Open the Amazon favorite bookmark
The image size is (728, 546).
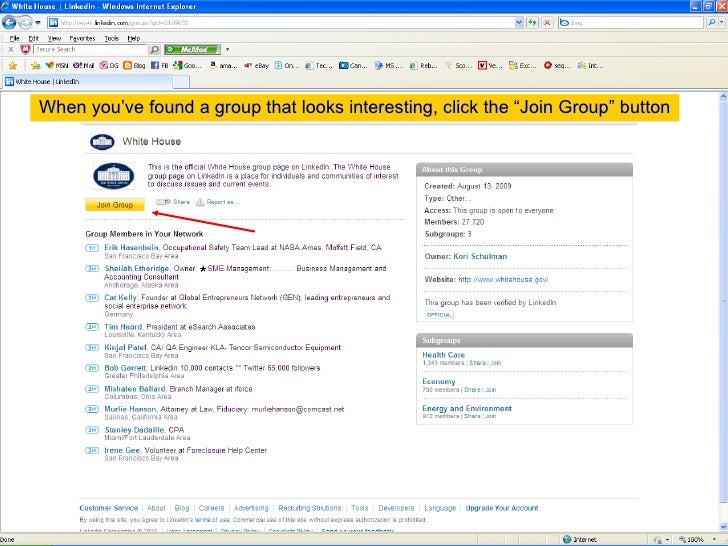[223, 65]
